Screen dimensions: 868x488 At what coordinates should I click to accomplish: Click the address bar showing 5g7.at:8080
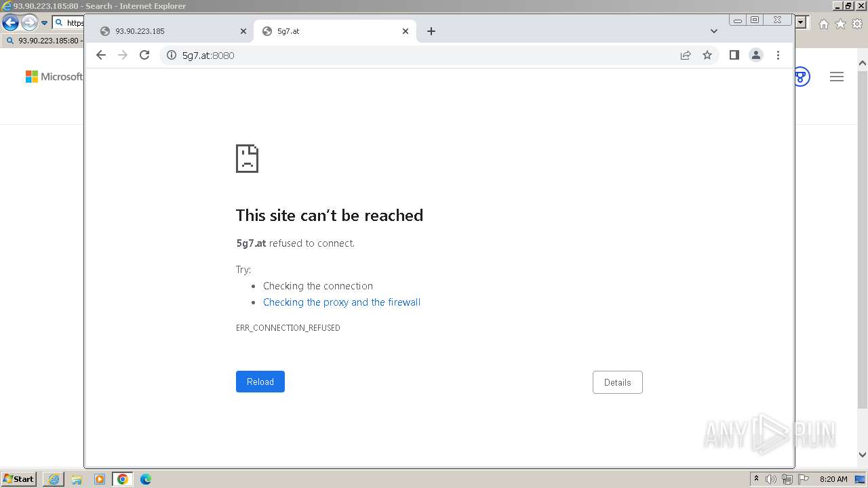pos(407,55)
